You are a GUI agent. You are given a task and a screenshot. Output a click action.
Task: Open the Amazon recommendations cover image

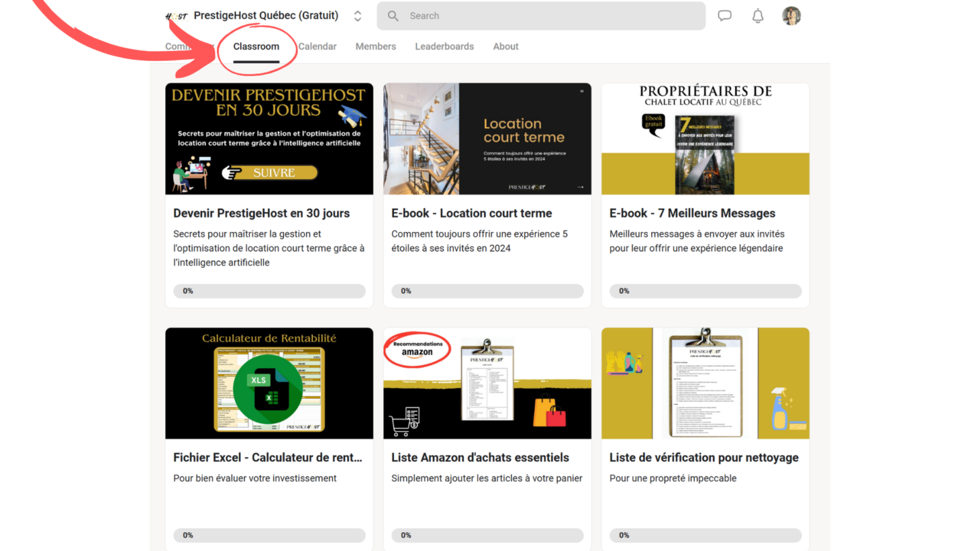pos(487,383)
